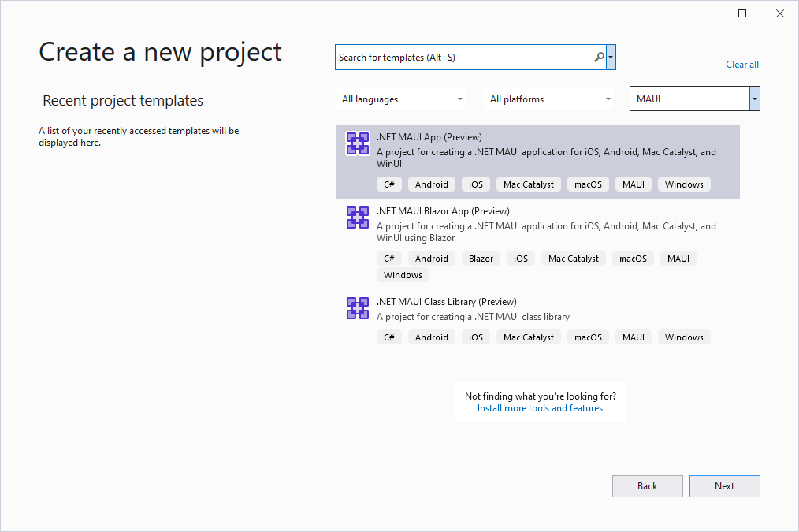This screenshot has height=532, width=799.
Task: Open the search history dropdown arrow
Action: click(x=611, y=58)
